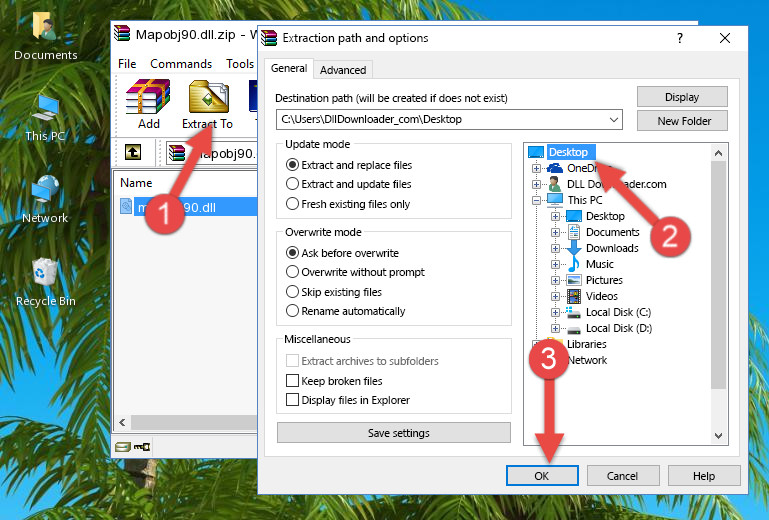Open the Tools menu in WinRAR
The height and width of the screenshot is (520, 769).
pyautogui.click(x=240, y=64)
